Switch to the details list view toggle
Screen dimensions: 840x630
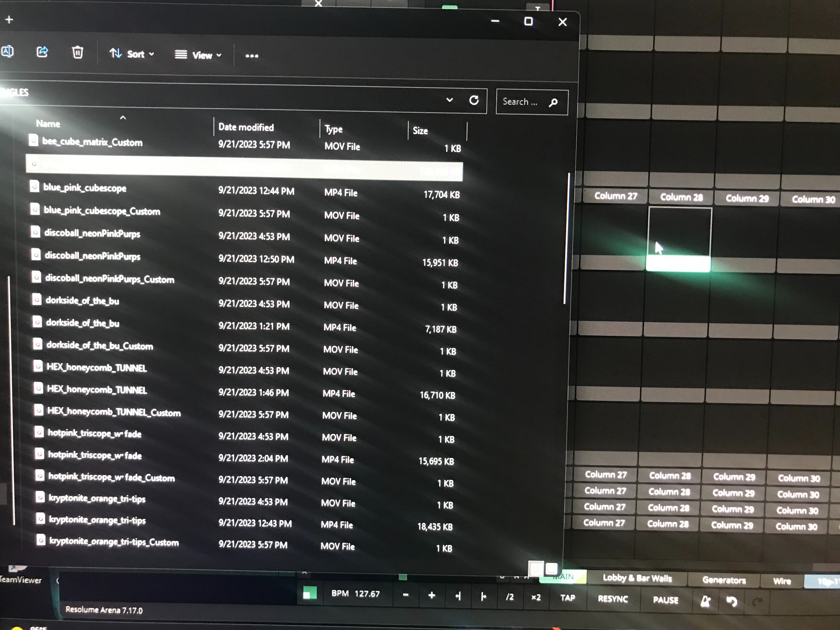point(536,568)
